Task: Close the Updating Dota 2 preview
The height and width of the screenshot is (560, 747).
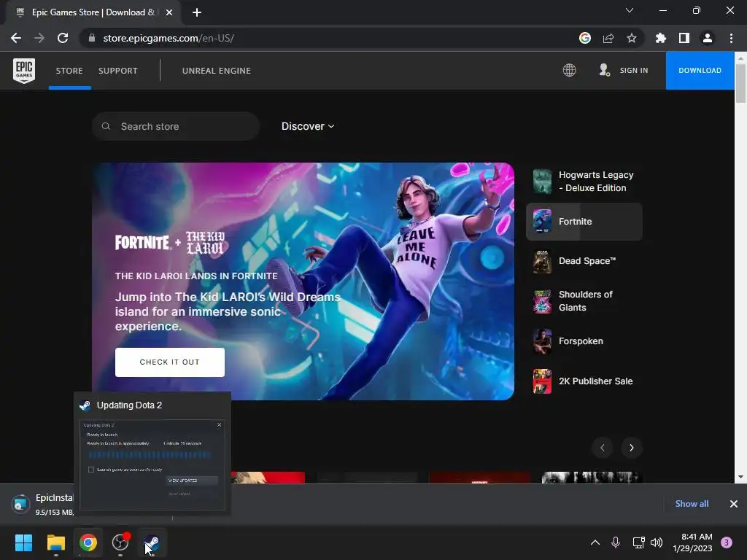Action: click(x=219, y=425)
